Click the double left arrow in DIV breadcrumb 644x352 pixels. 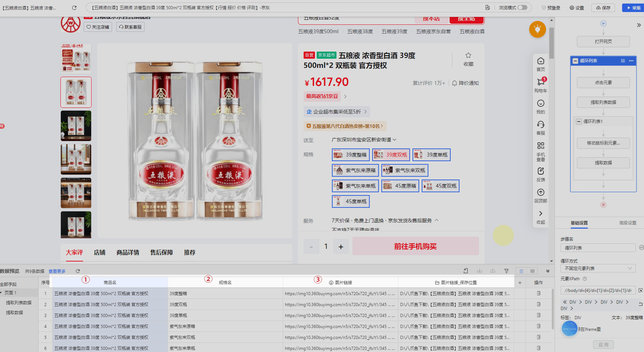[x=565, y=302]
